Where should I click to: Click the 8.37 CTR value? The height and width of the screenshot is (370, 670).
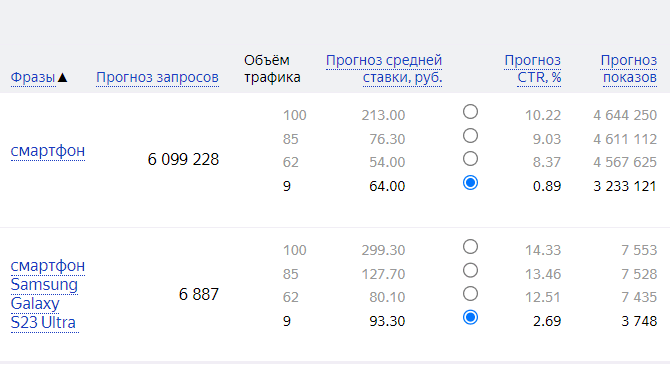pos(547,162)
